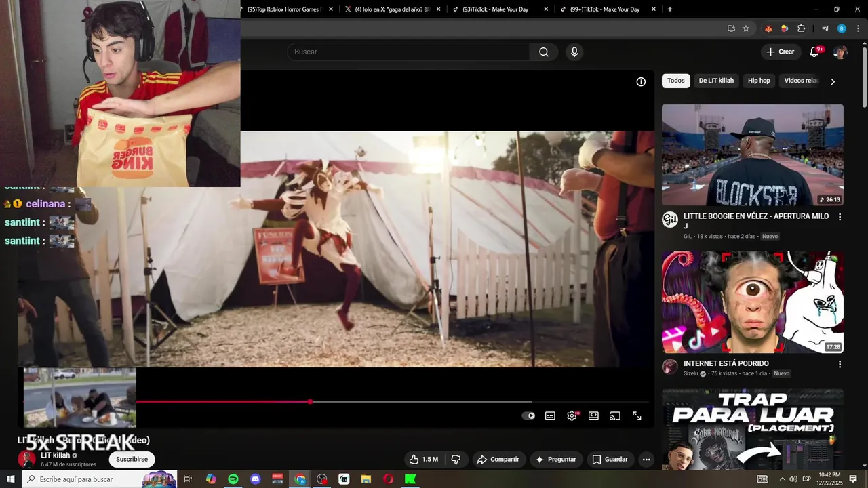Open Little Boogie en Vélez thumbnail

click(753, 155)
